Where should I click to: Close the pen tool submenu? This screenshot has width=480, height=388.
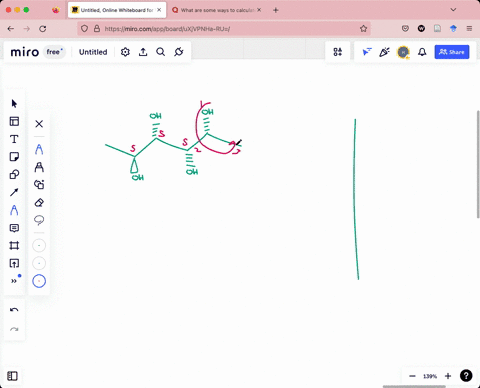coord(39,124)
